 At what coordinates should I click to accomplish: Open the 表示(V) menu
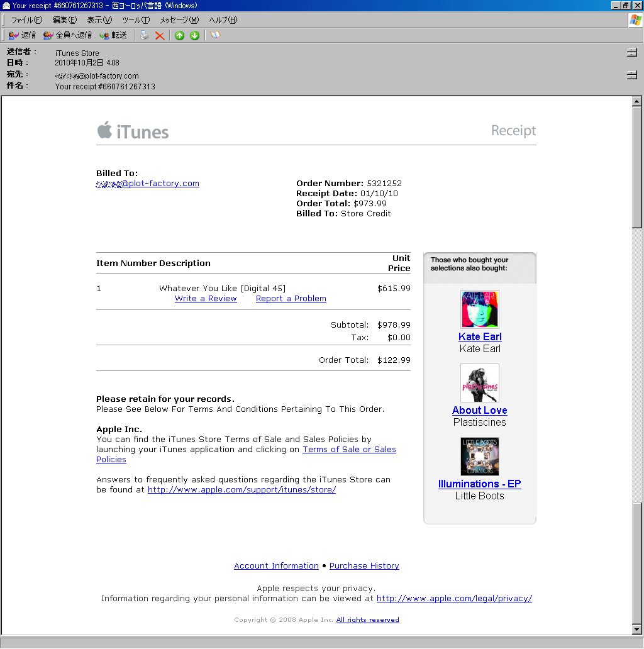(99, 20)
